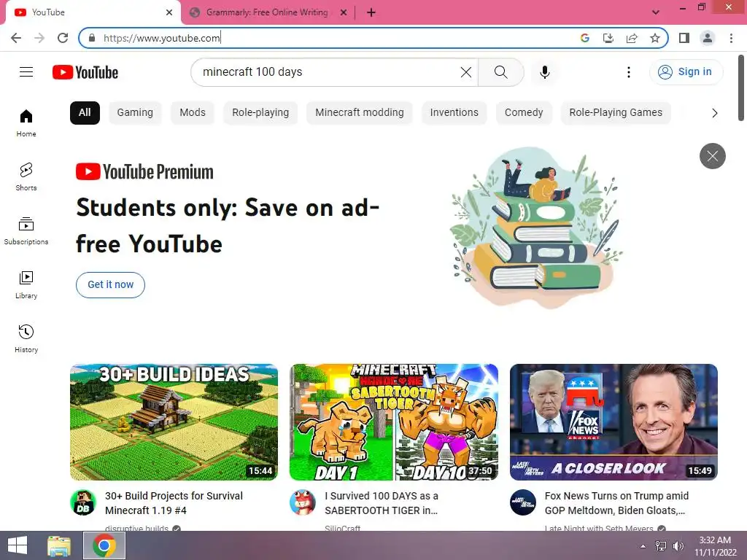
Task: Select the Comedy filter chip
Action: pyautogui.click(x=524, y=113)
